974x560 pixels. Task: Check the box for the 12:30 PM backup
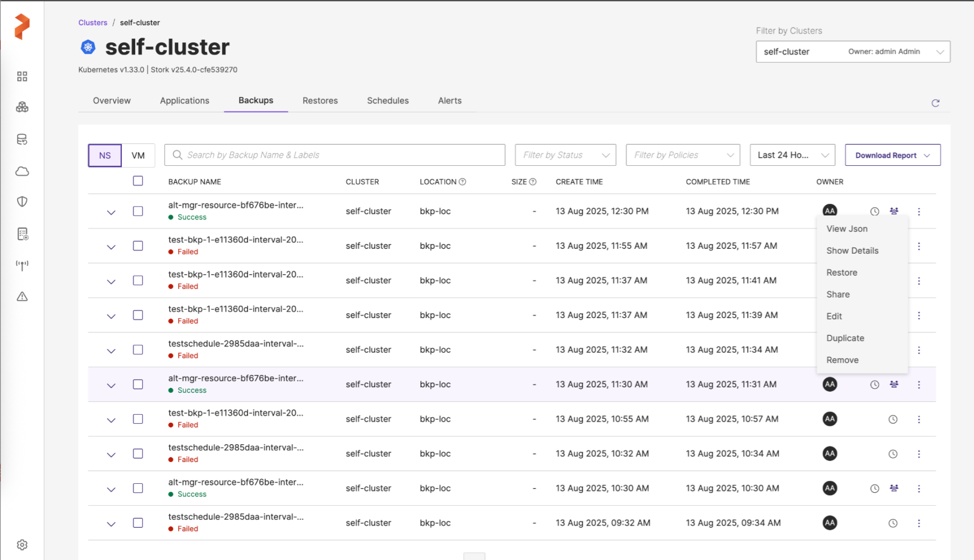pos(138,211)
